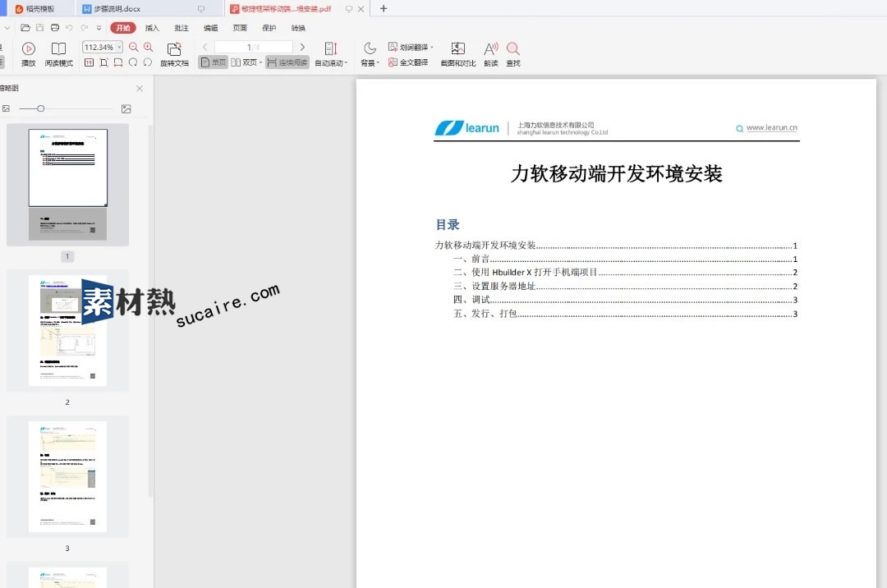887x588 pixels.
Task: Click the page number input field
Action: click(x=254, y=47)
